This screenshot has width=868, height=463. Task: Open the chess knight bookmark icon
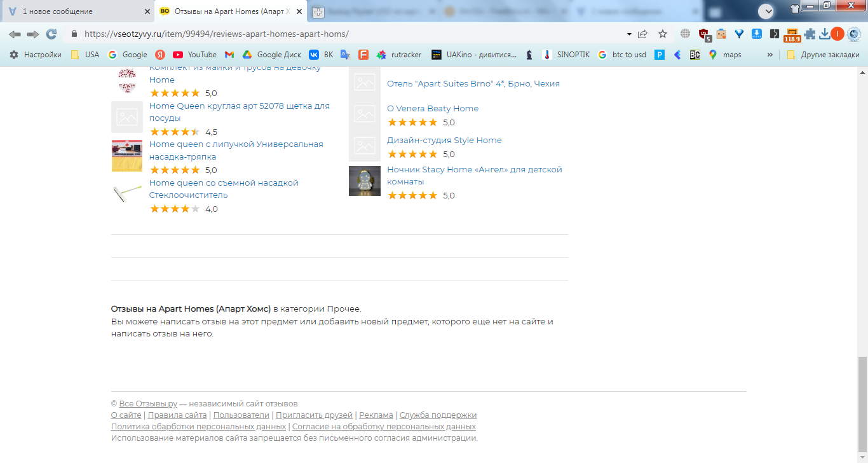529,55
